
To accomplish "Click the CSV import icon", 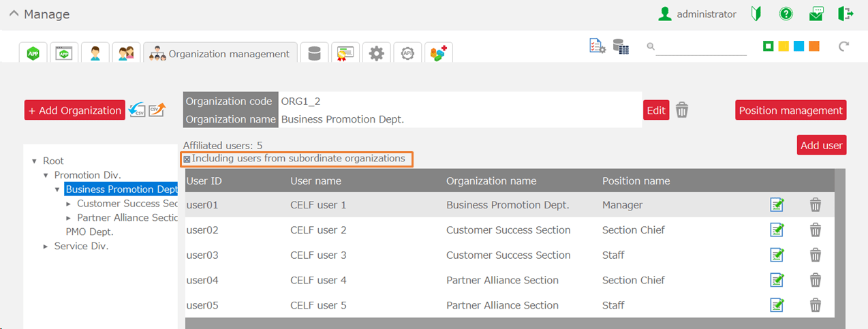I will click(137, 110).
